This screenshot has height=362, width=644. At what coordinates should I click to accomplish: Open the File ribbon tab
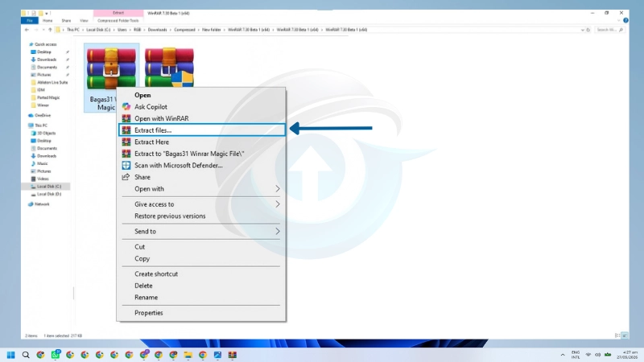tap(30, 21)
